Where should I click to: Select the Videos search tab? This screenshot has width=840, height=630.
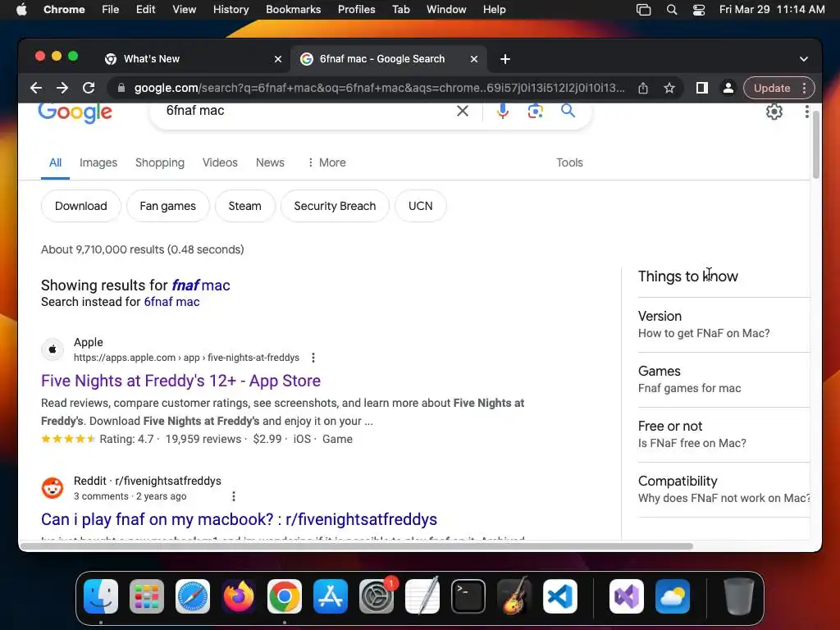220,162
